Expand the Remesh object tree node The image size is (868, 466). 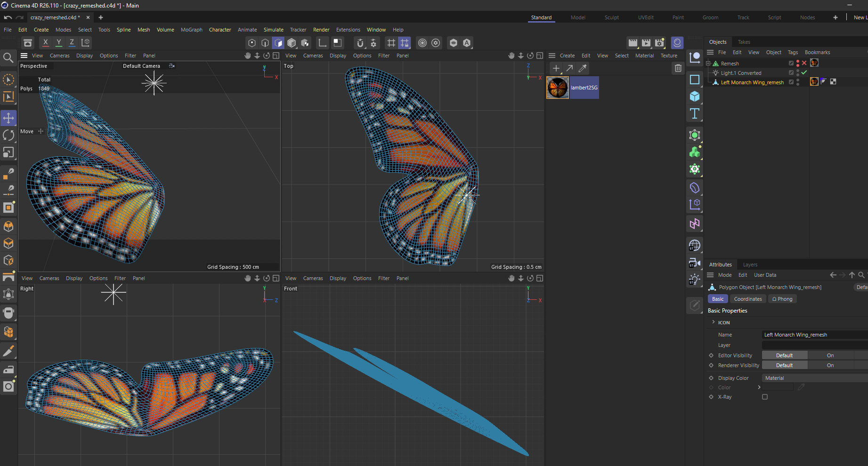tap(708, 63)
